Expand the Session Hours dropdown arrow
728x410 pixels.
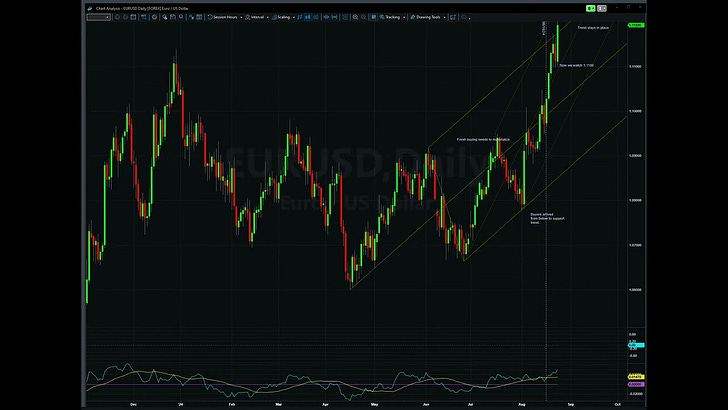click(241, 18)
